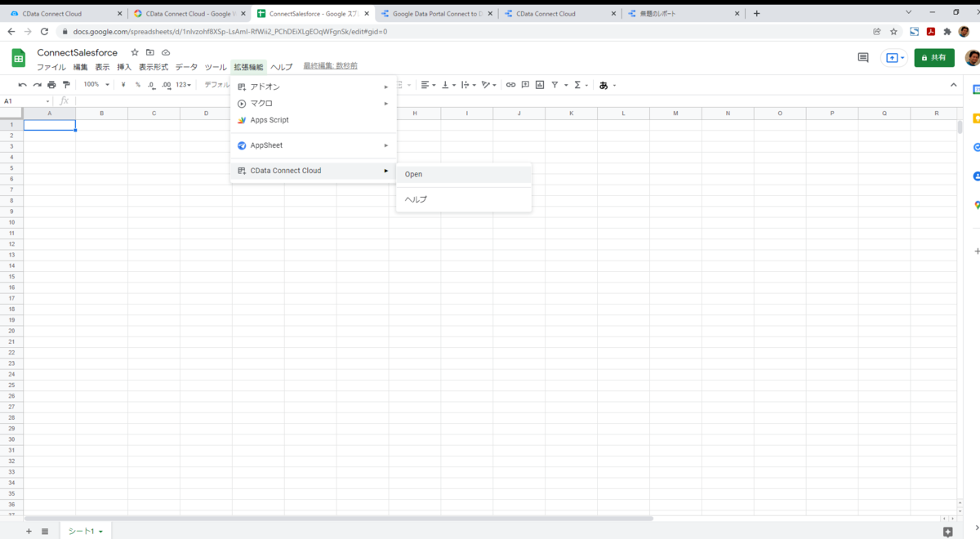Open the 編集 menu

(80, 67)
